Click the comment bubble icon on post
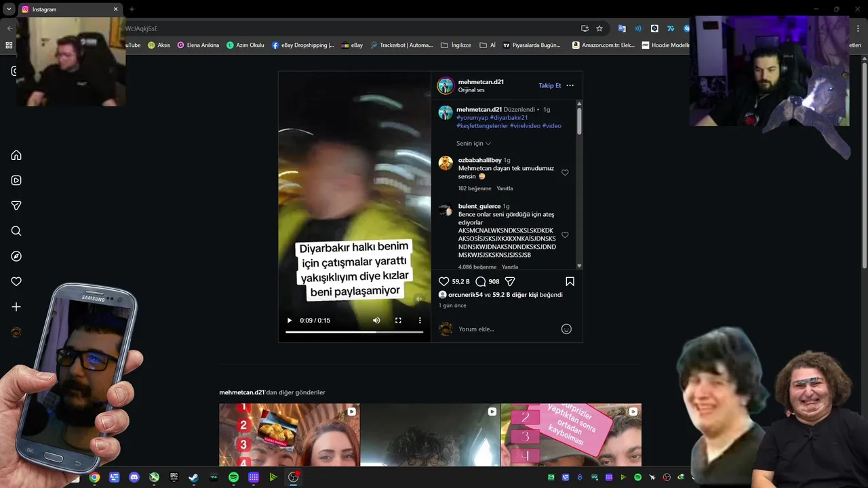The height and width of the screenshot is (488, 868). [480, 281]
